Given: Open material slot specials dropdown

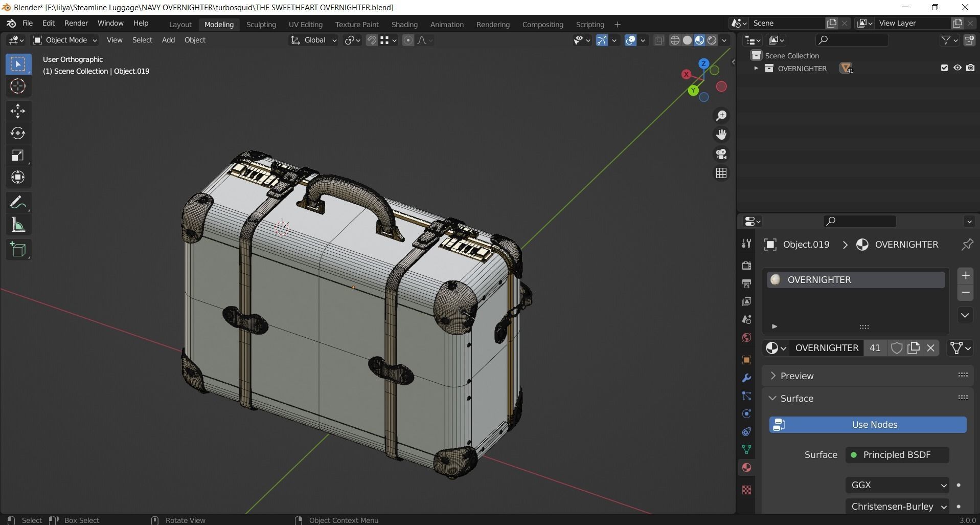Looking at the screenshot, I should (965, 315).
